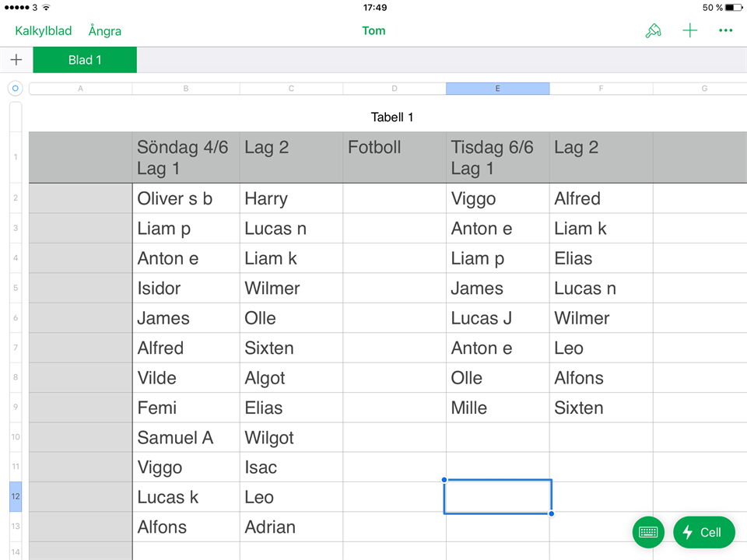
Task: Tap the battery indicator in status bar
Action: (x=727, y=8)
